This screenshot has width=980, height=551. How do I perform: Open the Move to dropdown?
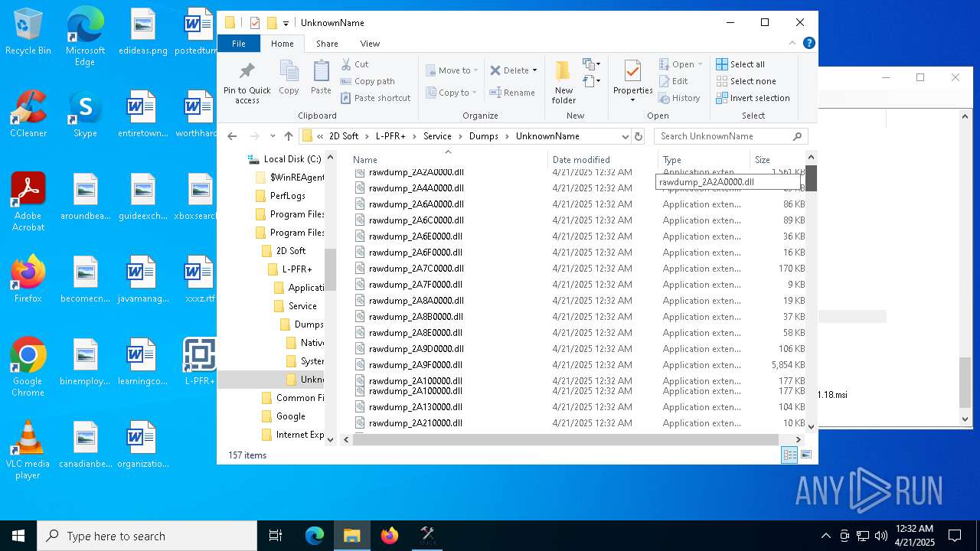tap(452, 70)
